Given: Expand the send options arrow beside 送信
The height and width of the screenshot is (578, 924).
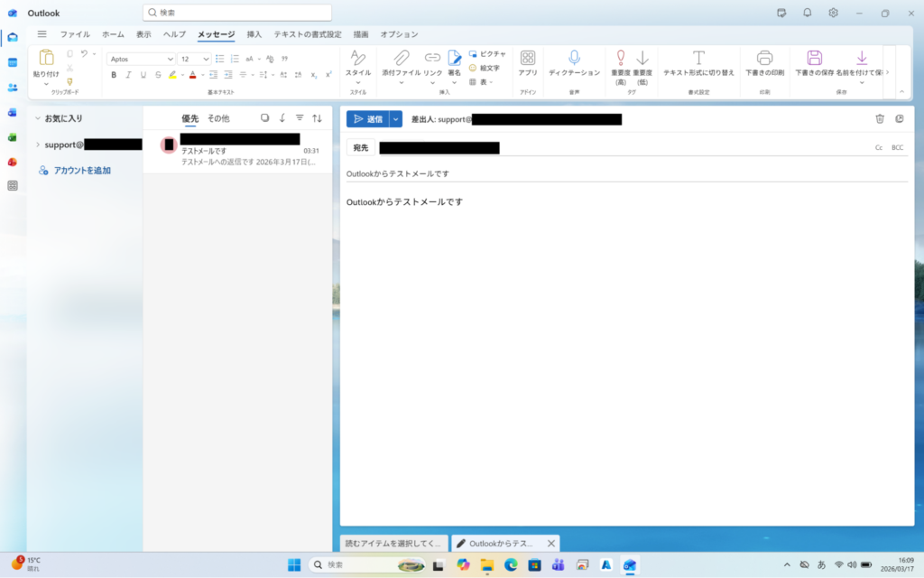Looking at the screenshot, I should point(396,119).
